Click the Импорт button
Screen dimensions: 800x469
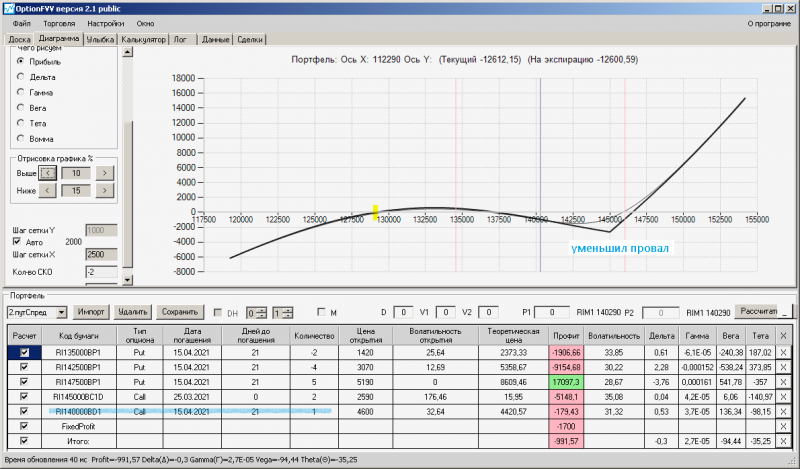[91, 312]
